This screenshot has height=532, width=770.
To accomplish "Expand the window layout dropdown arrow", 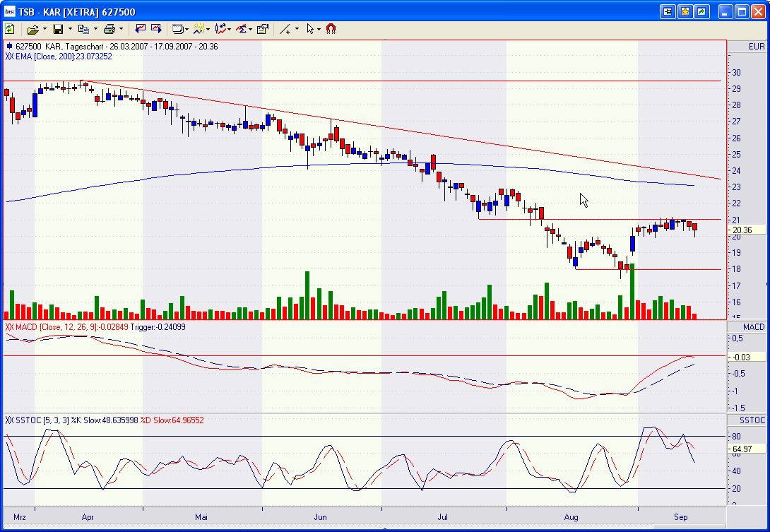I will 186,30.
